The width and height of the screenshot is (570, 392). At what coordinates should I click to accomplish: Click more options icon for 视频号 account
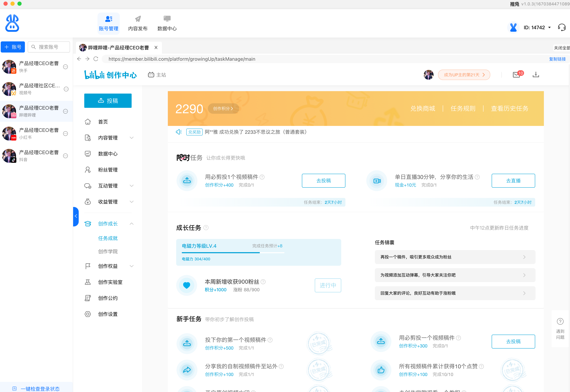tap(66, 89)
